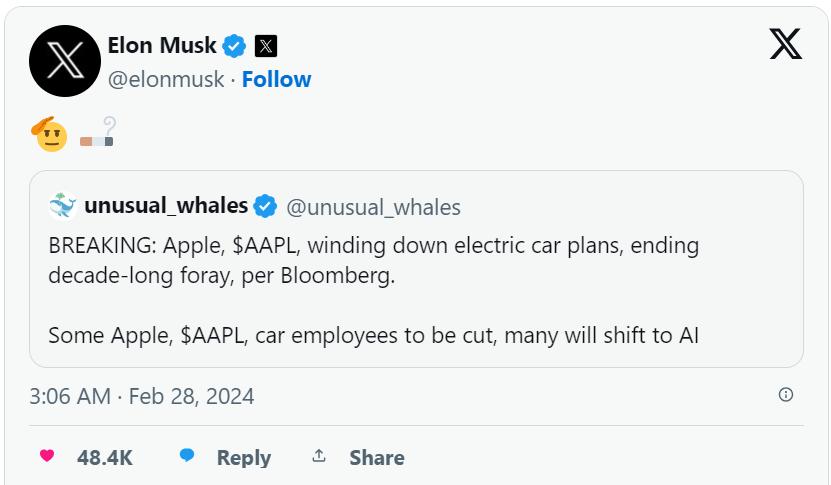Open the unusual_whales whale avatar
This screenshot has height=485, width=831.
tap(63, 206)
